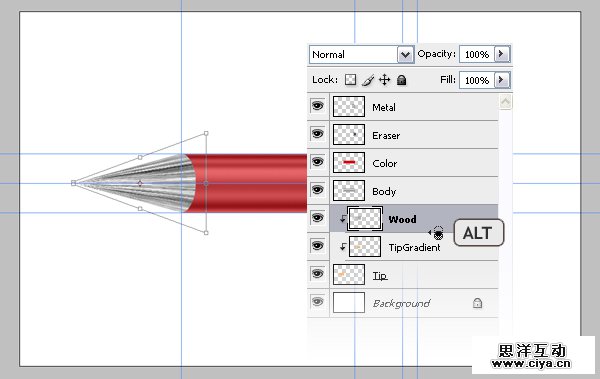Click the Wood layer clipping mask arrow

[x=342, y=219]
